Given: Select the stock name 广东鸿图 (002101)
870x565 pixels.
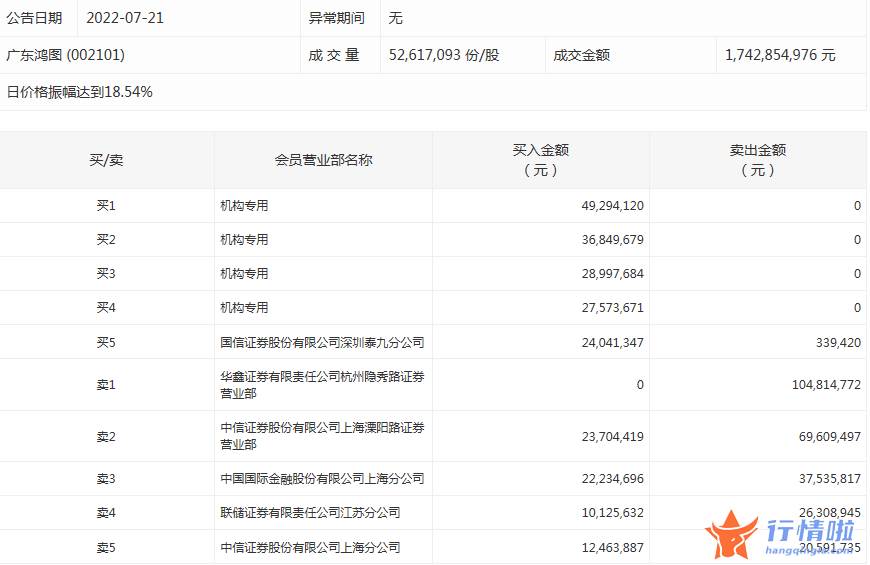Looking at the screenshot, I should pos(65,55).
